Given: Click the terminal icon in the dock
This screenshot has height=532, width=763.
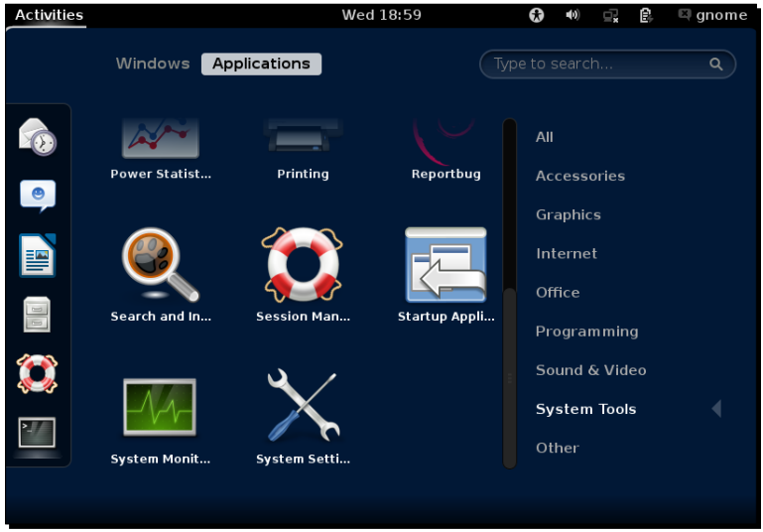Looking at the screenshot, I should pyautogui.click(x=38, y=433).
